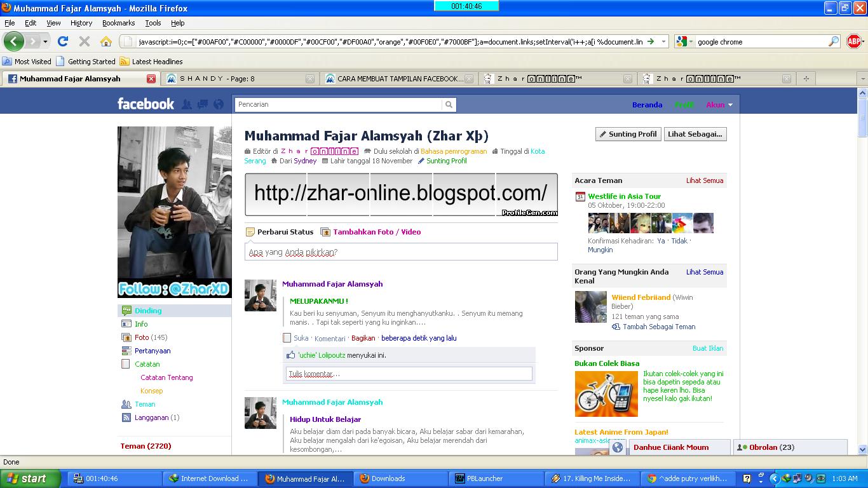Click the Tambahkan Foto camera icon
Screen dimensions: 868x488
click(325, 232)
